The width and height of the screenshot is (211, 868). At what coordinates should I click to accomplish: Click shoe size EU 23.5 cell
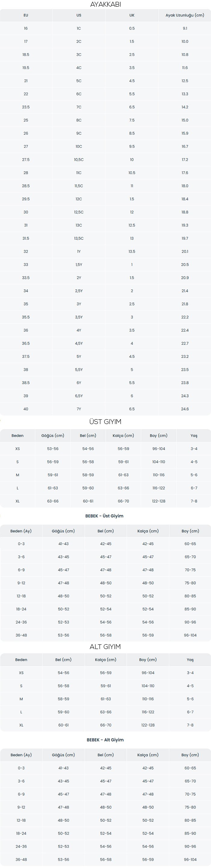coord(26,107)
